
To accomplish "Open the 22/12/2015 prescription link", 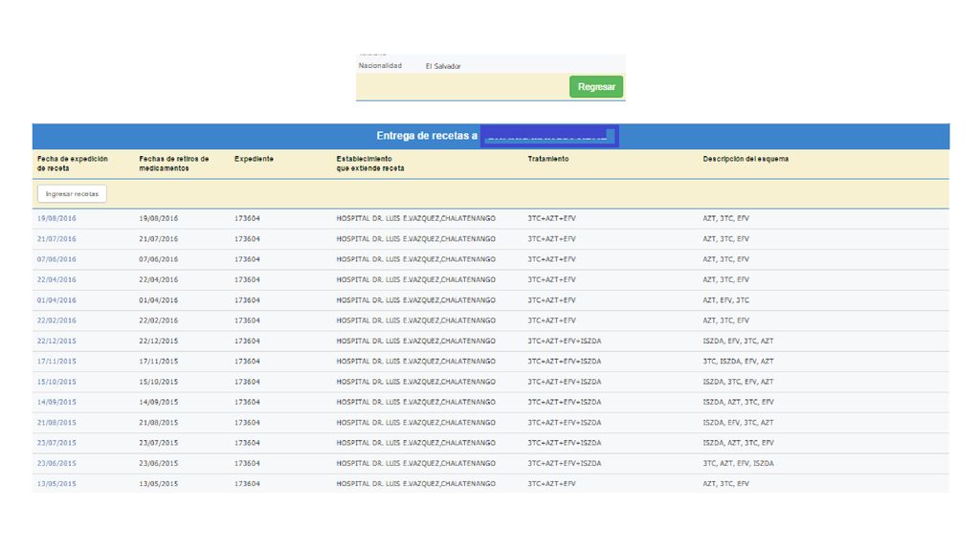I will (x=56, y=342).
